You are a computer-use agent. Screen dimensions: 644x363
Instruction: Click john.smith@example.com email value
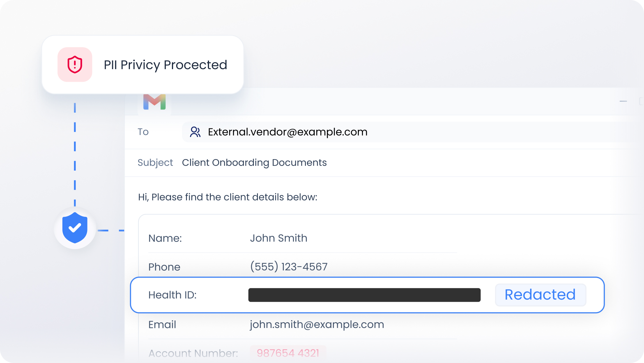tap(317, 325)
